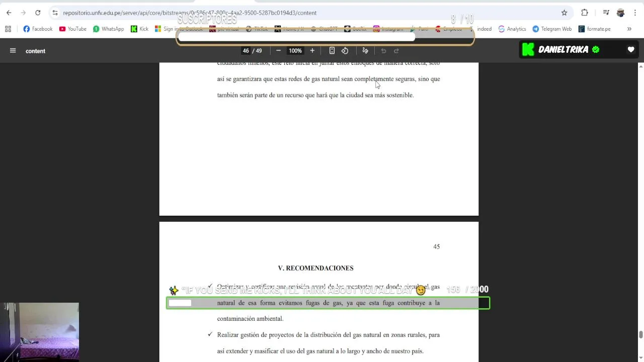Open the apps grid in bookmarks bar
The height and width of the screenshot is (362, 644).
tap(8, 29)
